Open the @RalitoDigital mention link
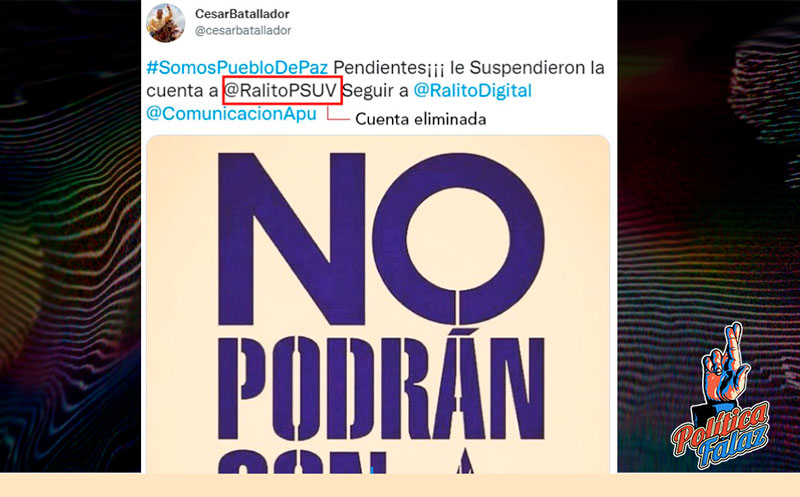 472,90
